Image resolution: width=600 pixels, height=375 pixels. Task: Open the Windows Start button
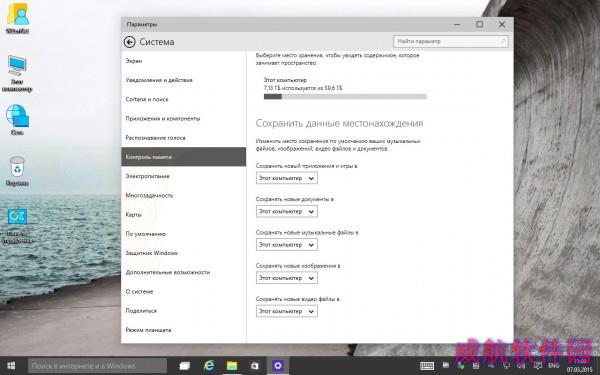click(11, 366)
